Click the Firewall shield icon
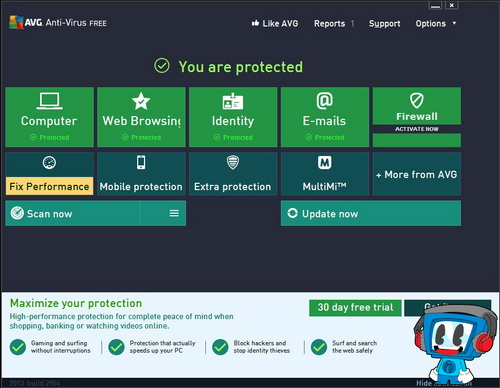The height and width of the screenshot is (388, 500). [417, 100]
